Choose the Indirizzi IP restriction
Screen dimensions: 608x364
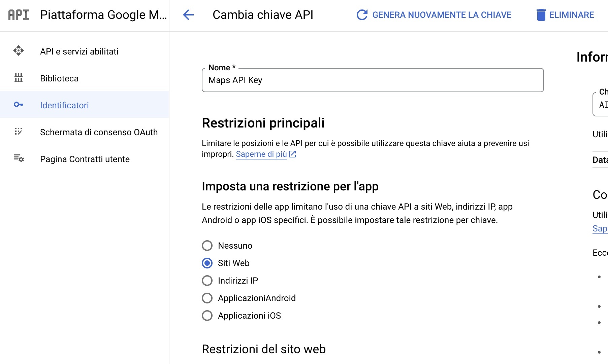(207, 281)
